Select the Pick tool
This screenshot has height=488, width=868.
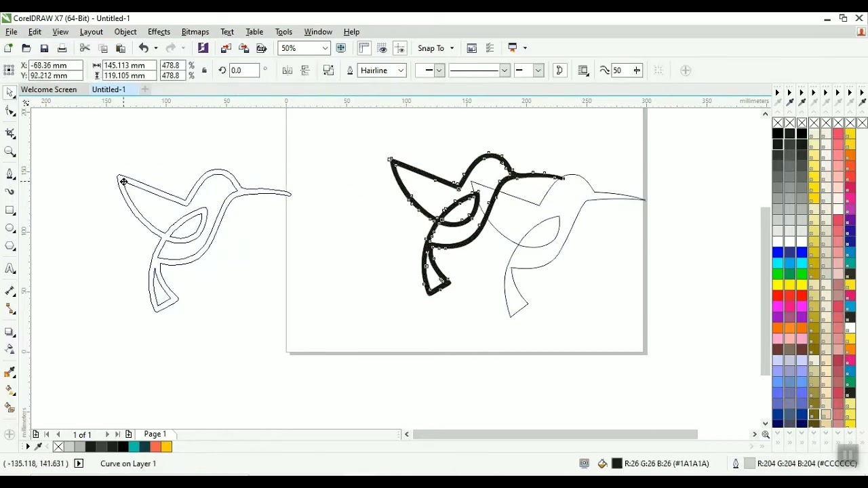pyautogui.click(x=9, y=93)
